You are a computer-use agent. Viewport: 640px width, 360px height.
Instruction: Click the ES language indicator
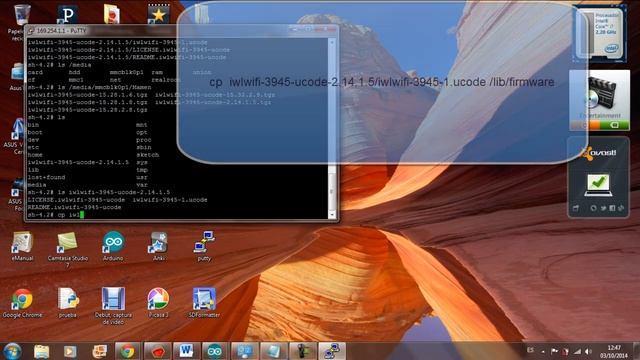pos(530,350)
